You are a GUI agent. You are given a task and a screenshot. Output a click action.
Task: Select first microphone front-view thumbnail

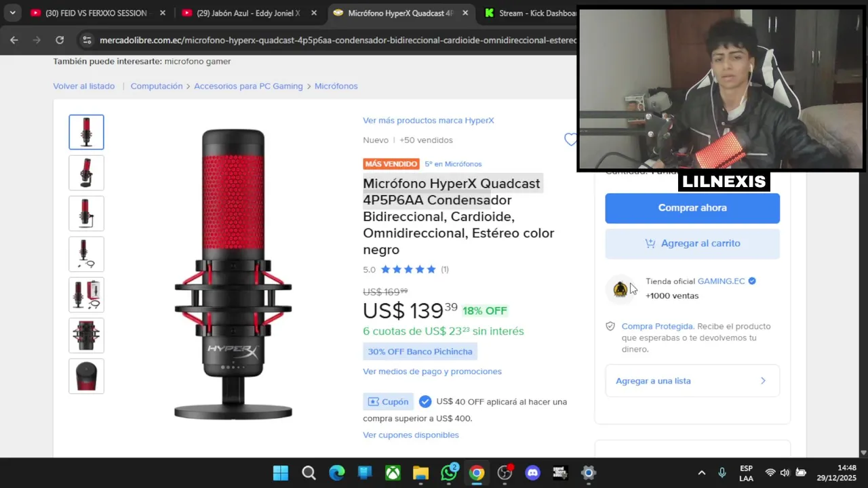86,132
